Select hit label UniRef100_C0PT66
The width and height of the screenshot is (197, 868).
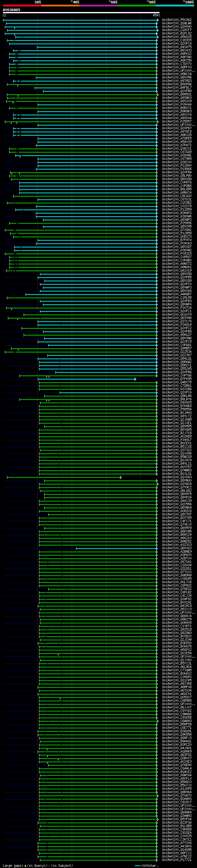177,376
